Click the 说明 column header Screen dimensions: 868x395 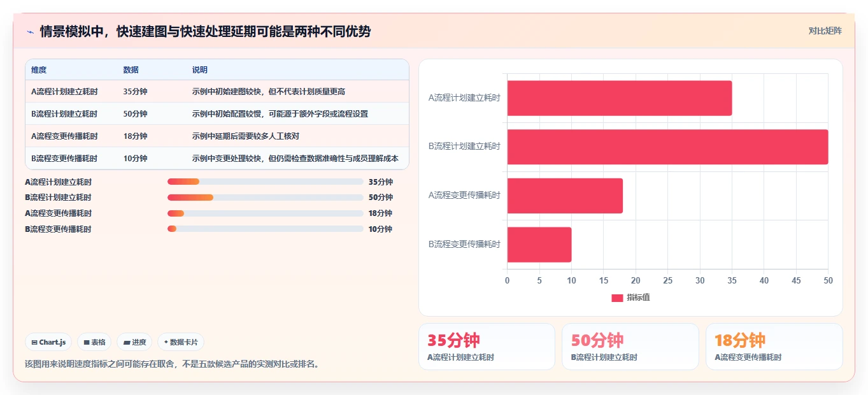[200, 70]
